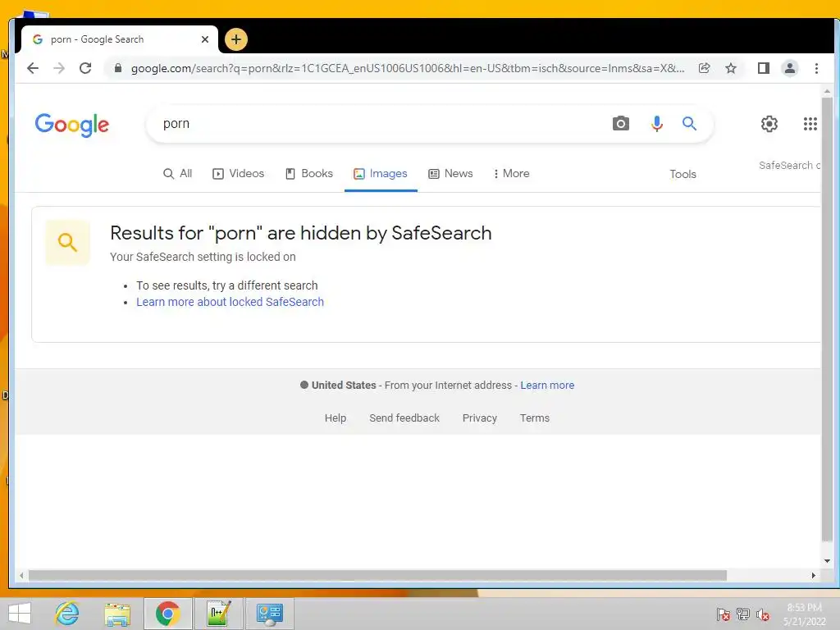The image size is (840, 630).
Task: Open Google quick settings gear
Action: tap(769, 124)
